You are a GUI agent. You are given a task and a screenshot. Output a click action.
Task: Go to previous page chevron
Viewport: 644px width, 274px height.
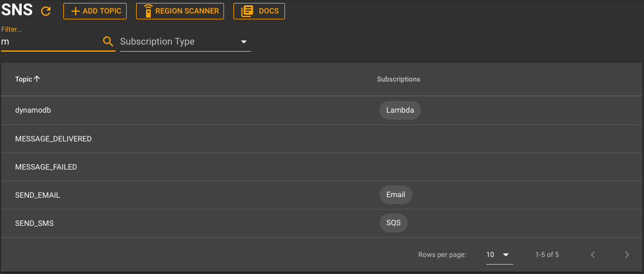click(592, 255)
